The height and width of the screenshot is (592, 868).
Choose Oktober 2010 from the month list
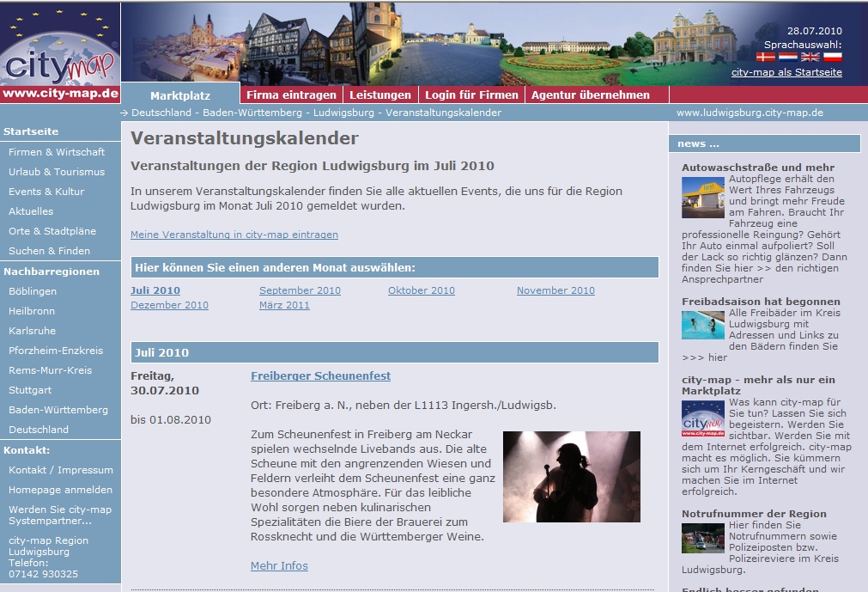tap(422, 290)
